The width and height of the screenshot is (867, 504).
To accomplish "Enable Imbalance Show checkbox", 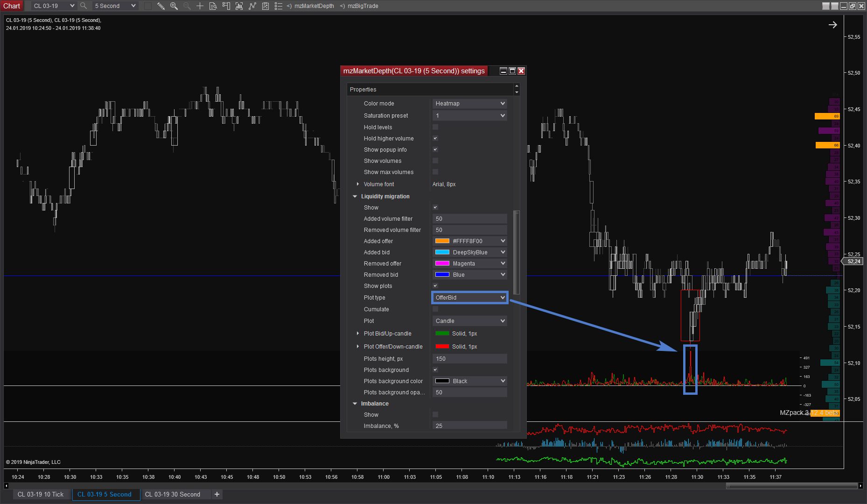I will [x=435, y=414].
